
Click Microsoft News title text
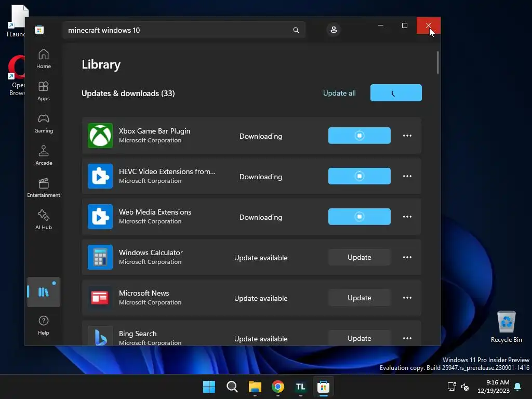coord(144,293)
